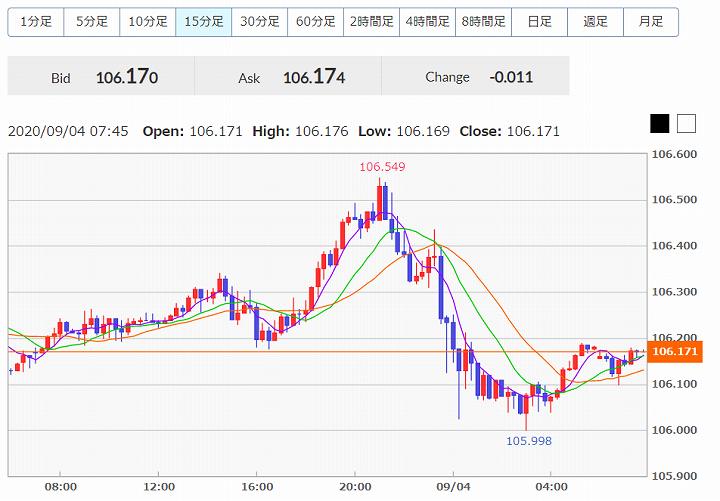
Task: Open the 10分足 chart interval
Action: (147, 22)
